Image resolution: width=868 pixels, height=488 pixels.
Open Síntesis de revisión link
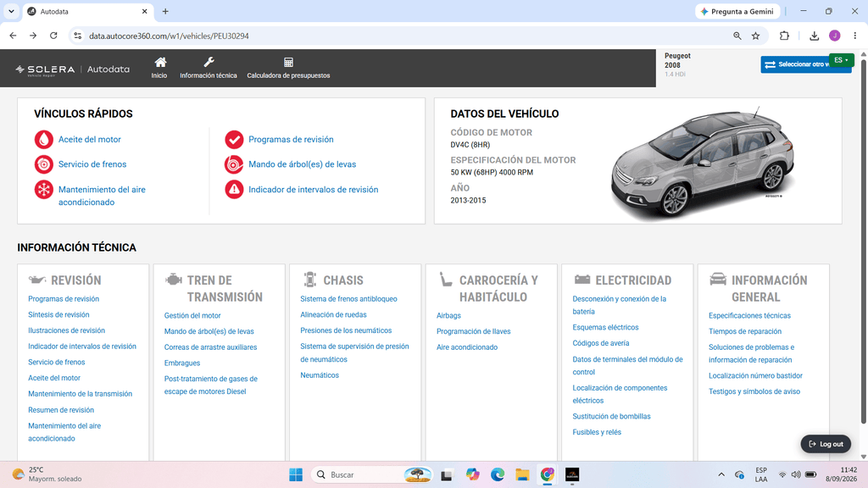(58, 315)
